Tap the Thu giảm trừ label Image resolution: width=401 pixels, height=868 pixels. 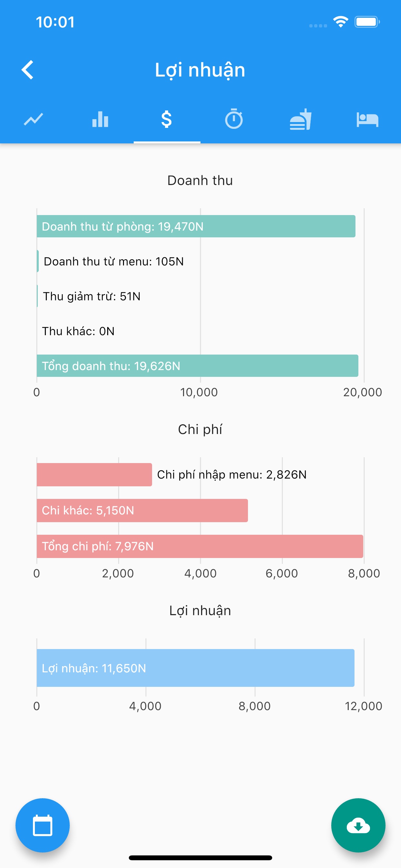coord(92,296)
